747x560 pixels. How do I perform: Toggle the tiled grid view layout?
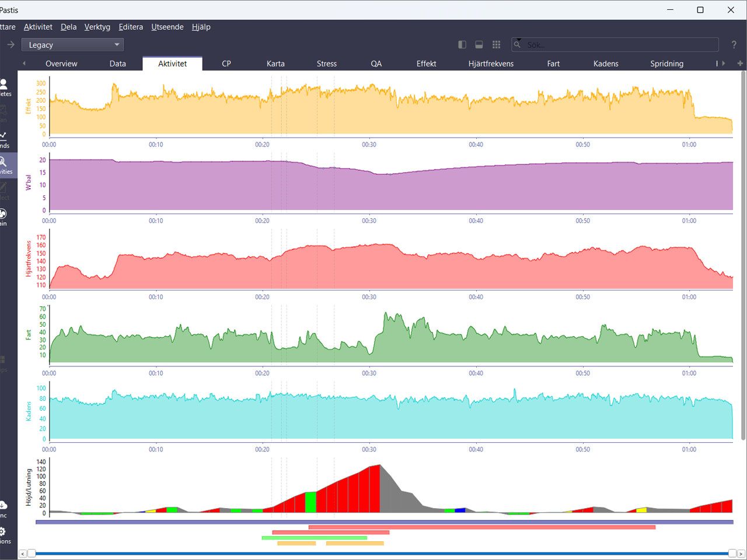coord(497,45)
